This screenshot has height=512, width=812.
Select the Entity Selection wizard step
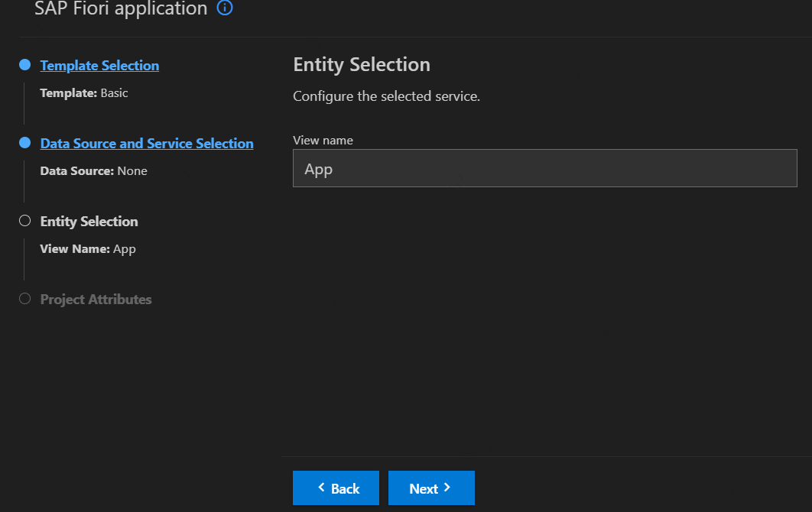pyautogui.click(x=89, y=222)
